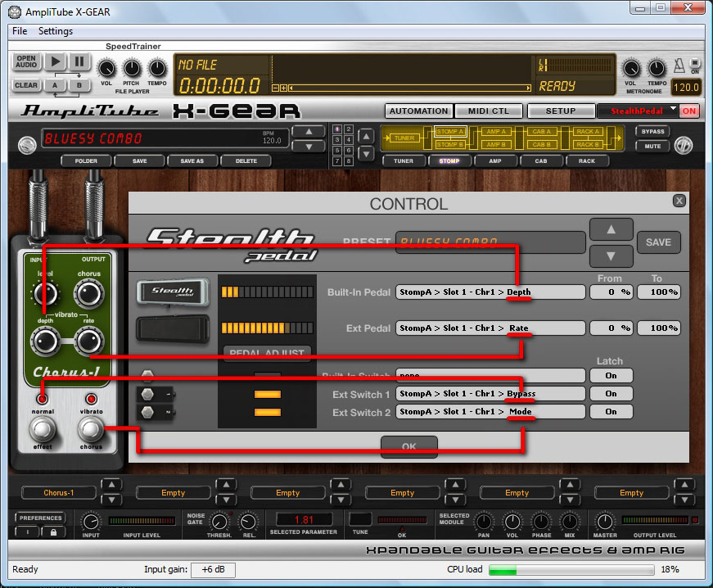Toggle the metronome ON switch

tap(695, 63)
